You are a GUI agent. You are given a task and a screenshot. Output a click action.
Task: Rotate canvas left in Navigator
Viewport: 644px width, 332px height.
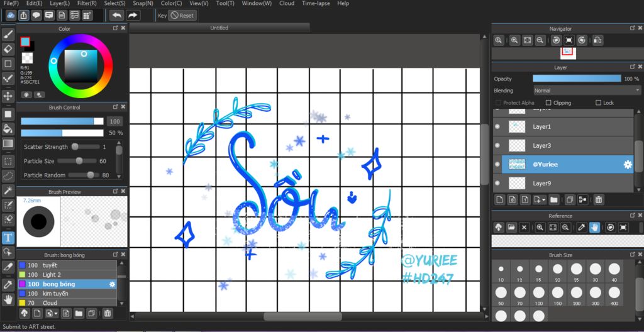[x=556, y=40]
